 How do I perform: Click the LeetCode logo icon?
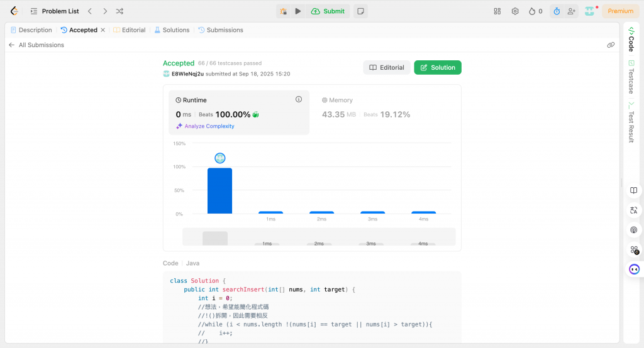tap(14, 11)
